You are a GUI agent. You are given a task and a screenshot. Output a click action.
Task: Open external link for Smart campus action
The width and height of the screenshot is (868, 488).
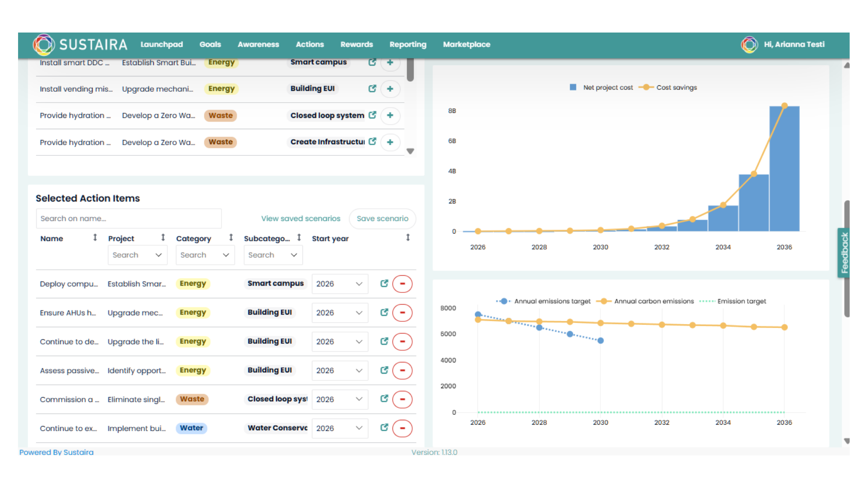point(372,63)
